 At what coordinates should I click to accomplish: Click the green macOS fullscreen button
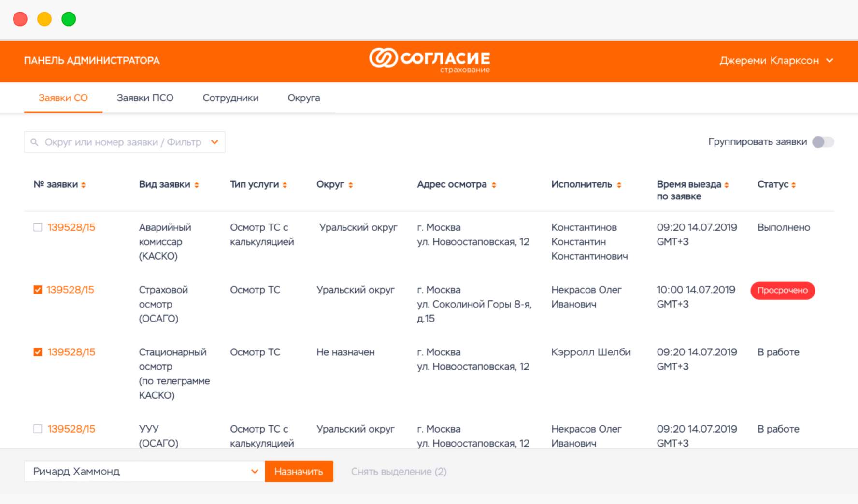click(69, 19)
